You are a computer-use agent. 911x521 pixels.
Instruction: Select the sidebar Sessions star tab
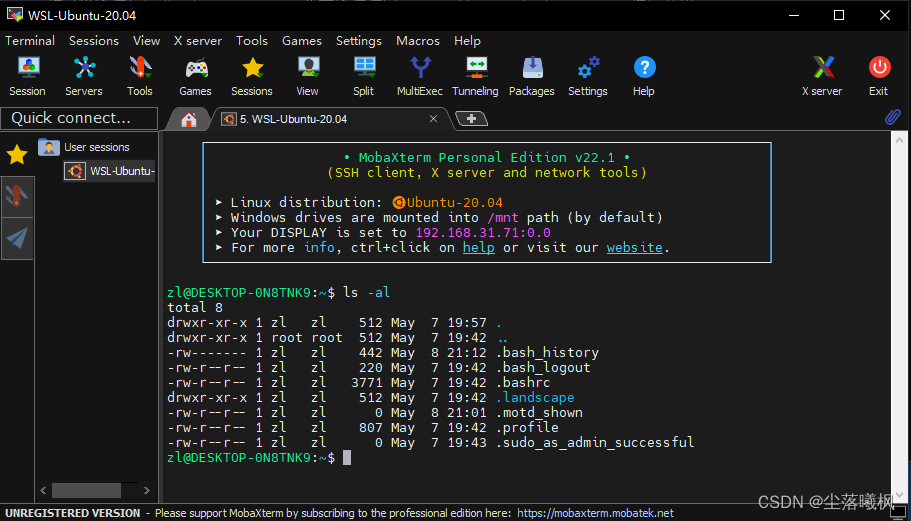[17, 154]
